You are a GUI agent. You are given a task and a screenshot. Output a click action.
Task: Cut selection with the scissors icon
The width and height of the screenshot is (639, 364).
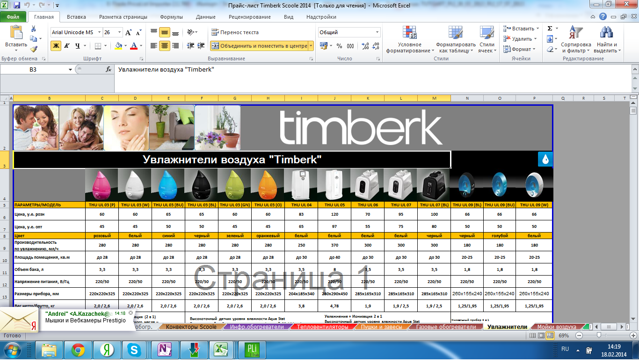click(x=33, y=29)
